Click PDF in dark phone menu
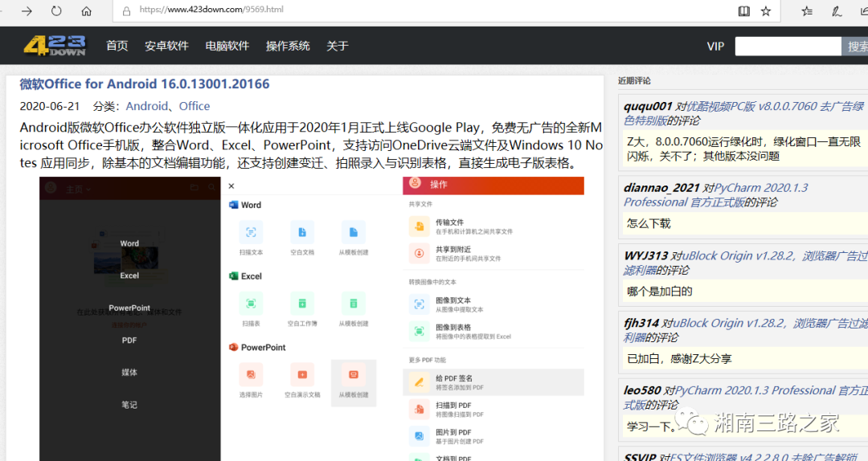 point(129,341)
